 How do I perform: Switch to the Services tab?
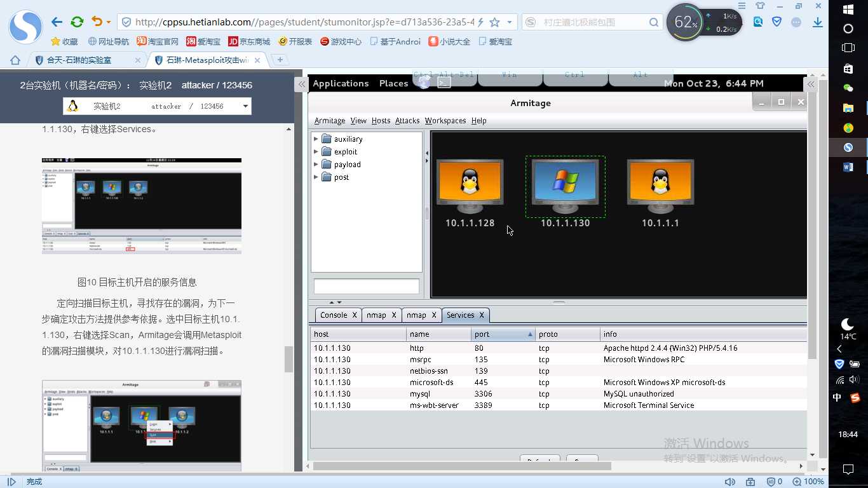click(x=465, y=315)
